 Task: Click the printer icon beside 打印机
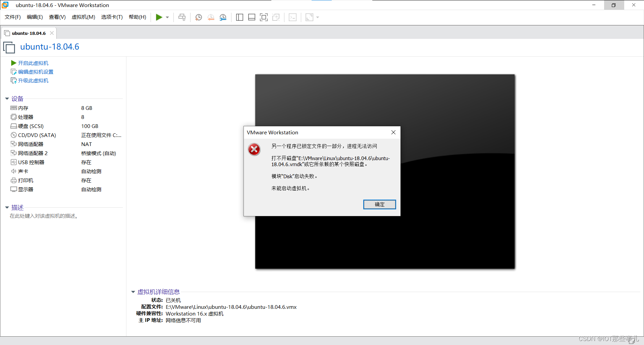point(14,180)
